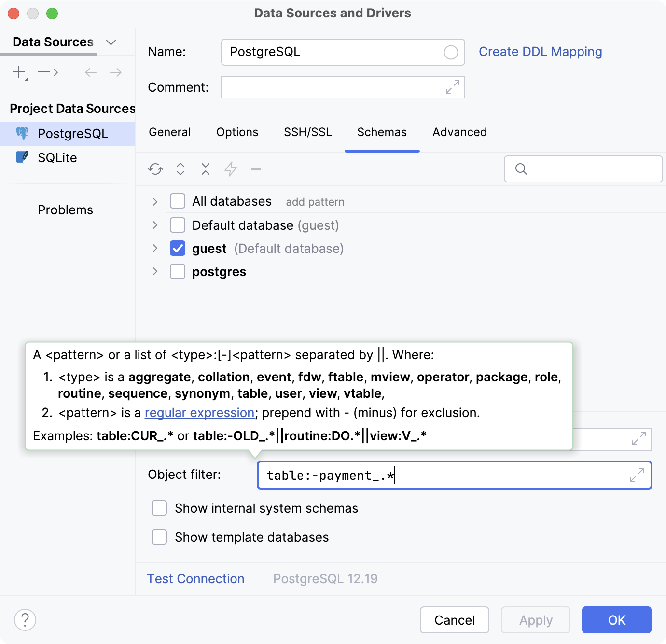Screen dimensions: 666x644
Task: Remove selected schema pattern with minus icon
Action: (256, 169)
